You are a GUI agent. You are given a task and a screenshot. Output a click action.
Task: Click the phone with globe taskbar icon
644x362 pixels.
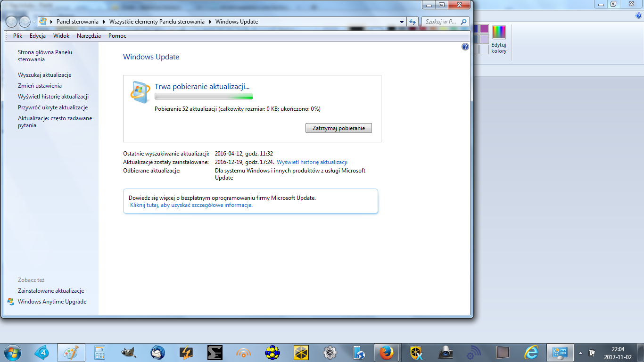359,353
